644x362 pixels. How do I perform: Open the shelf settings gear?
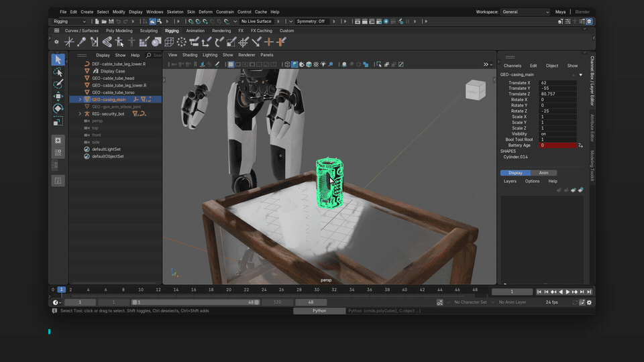(x=56, y=42)
